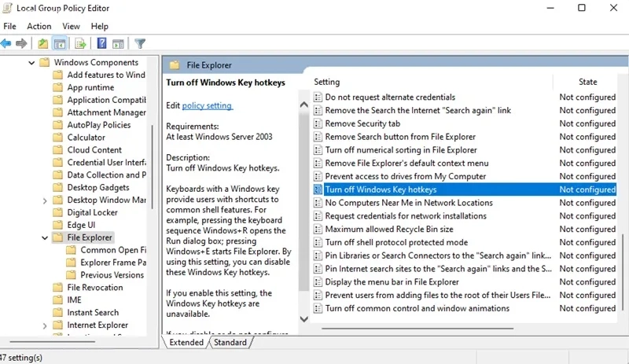
Task: Click the blue Help question mark icon
Action: point(102,43)
